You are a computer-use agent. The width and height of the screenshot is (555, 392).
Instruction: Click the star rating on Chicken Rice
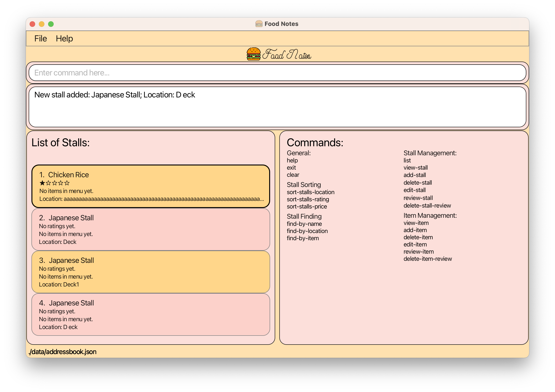coord(54,183)
